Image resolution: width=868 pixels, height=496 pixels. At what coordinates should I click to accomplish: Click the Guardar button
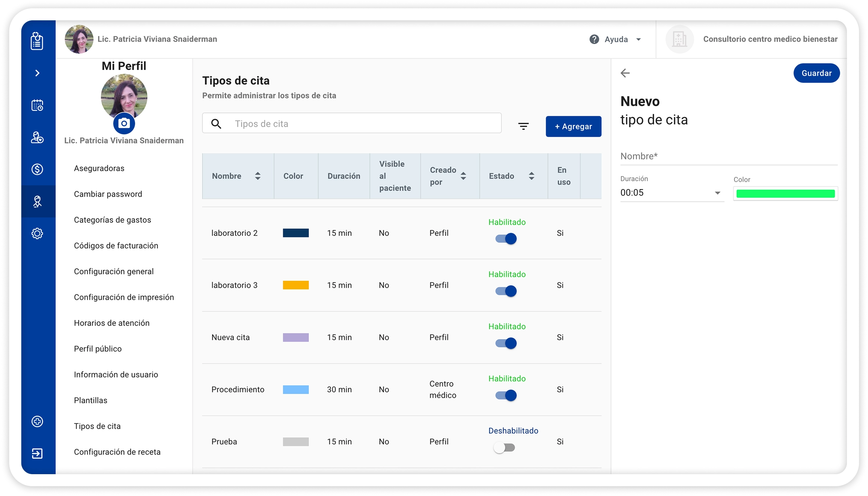(816, 73)
